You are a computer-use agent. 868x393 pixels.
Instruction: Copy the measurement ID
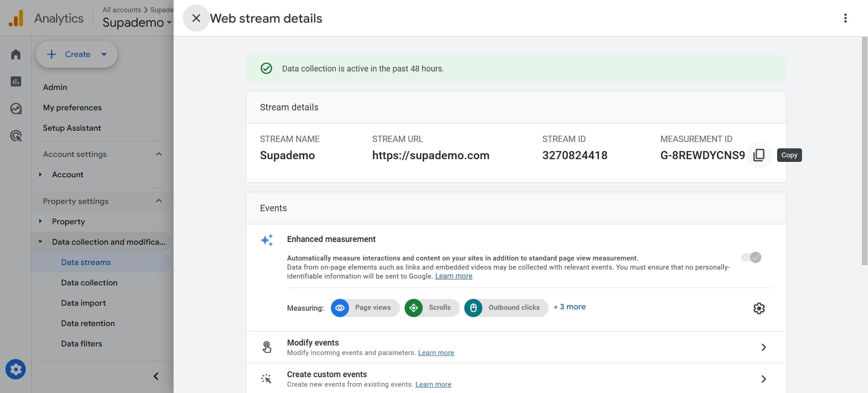tap(759, 155)
